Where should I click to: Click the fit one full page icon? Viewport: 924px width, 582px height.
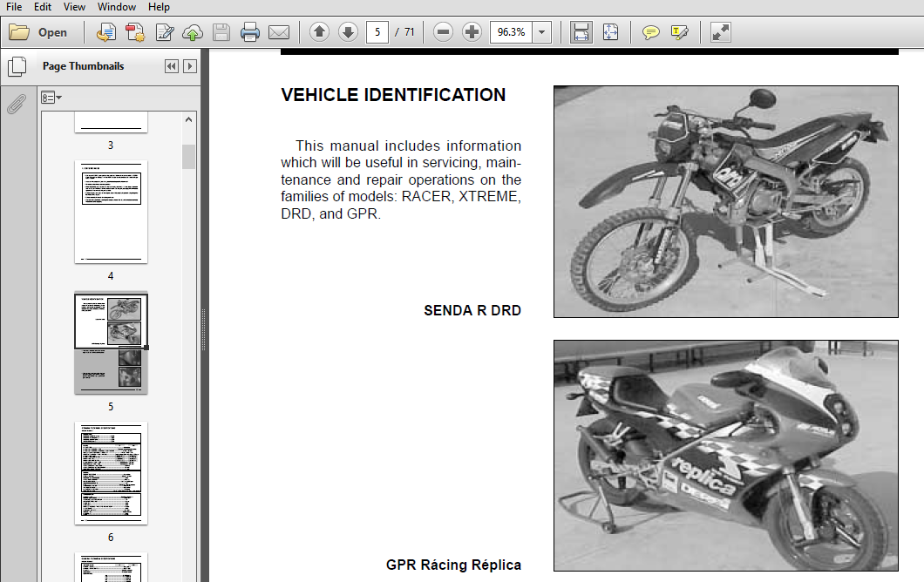(x=610, y=32)
